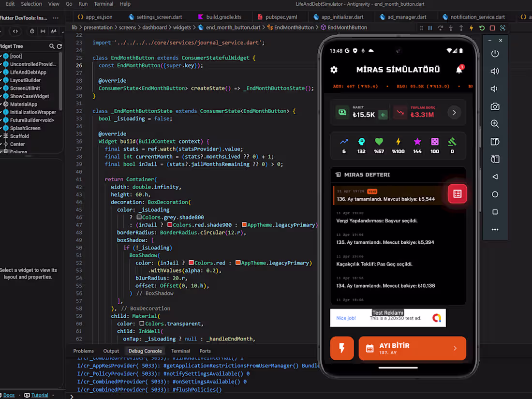Tap the emulator Home circle button
This screenshot has height=399, width=532.
pos(495,194)
